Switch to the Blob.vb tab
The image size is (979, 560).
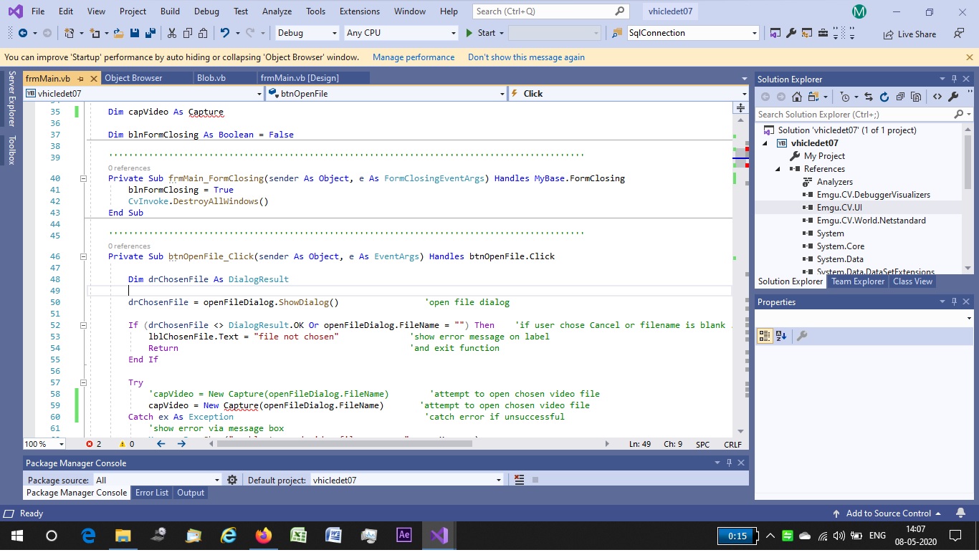(211, 78)
